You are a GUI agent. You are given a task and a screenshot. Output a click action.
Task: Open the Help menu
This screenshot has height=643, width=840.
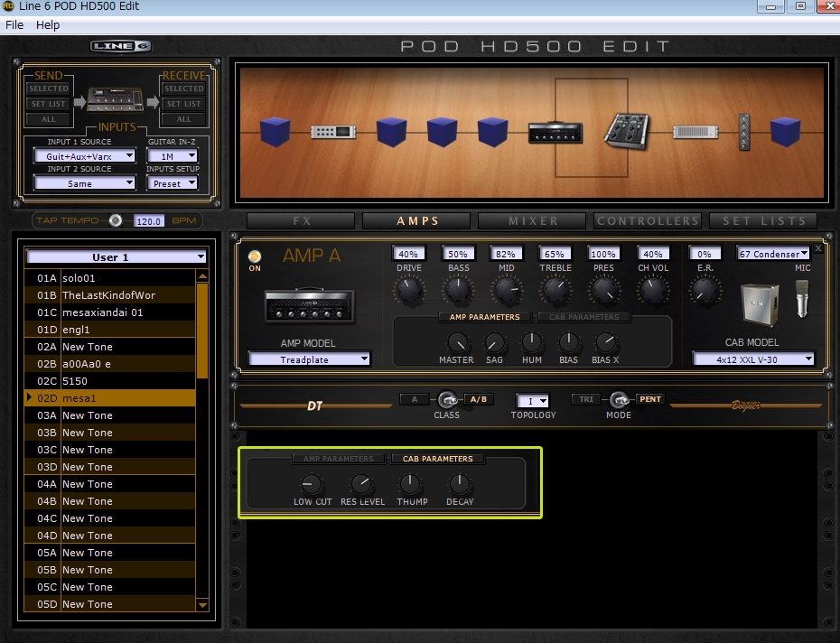click(48, 24)
